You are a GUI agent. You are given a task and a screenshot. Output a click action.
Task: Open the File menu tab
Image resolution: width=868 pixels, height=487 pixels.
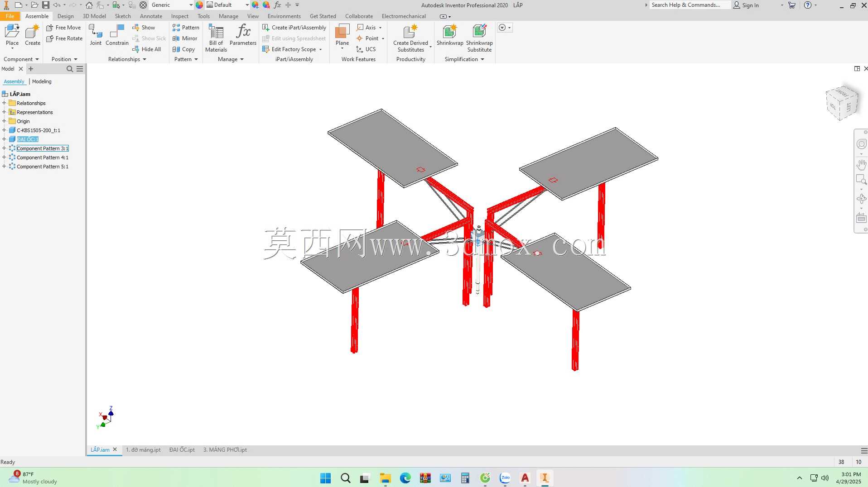10,16
